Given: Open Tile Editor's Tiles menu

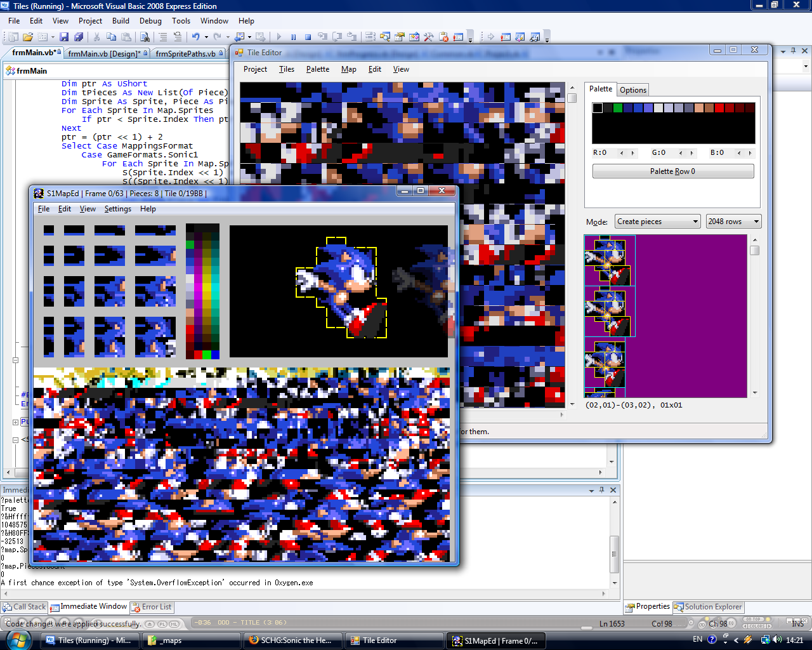Looking at the screenshot, I should [x=287, y=69].
